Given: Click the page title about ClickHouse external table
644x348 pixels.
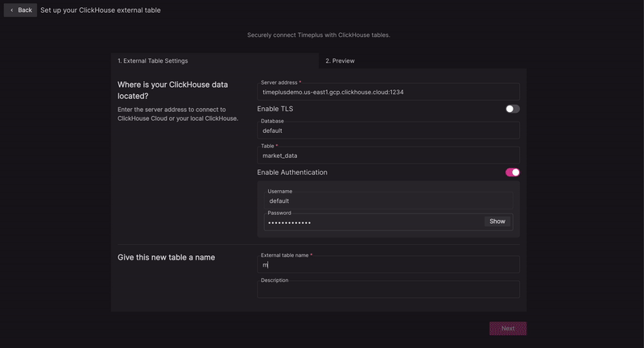Looking at the screenshot, I should [101, 10].
